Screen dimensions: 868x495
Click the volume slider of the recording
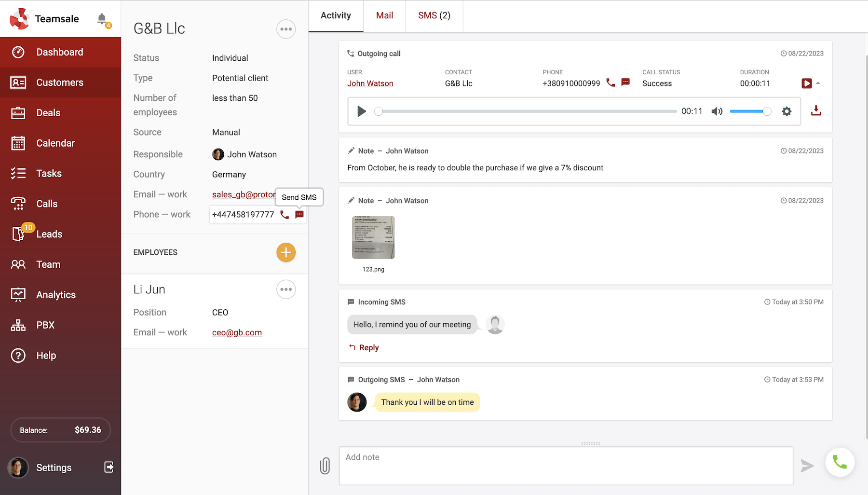(750, 111)
